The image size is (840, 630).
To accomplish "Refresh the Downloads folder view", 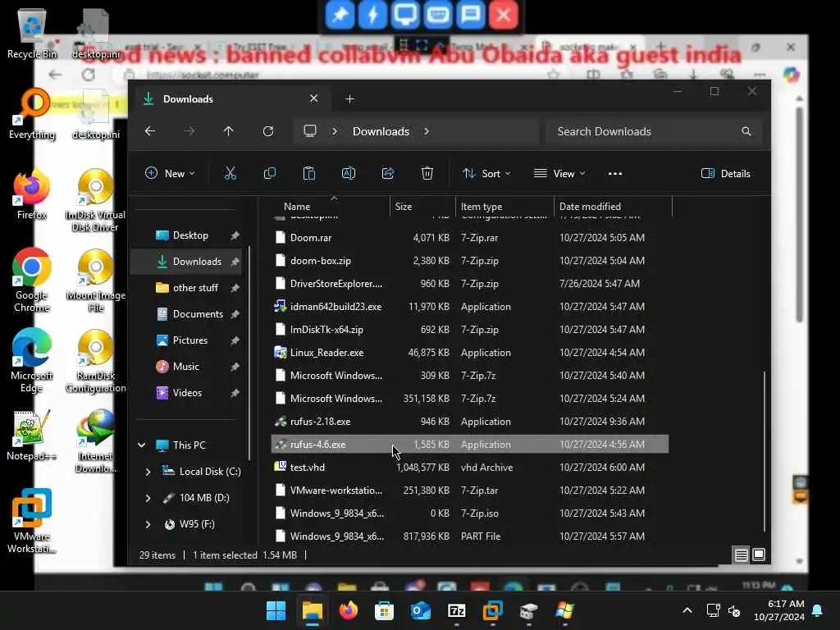I will [x=268, y=131].
